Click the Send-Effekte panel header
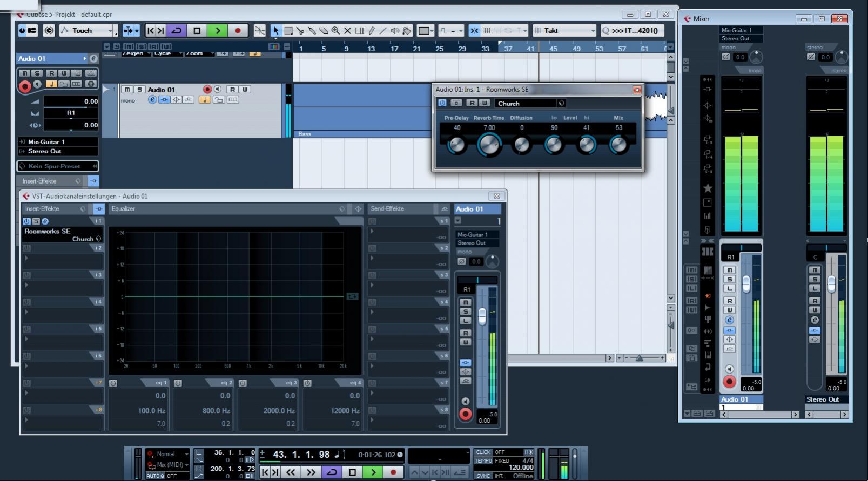The height and width of the screenshot is (481, 868). point(387,209)
